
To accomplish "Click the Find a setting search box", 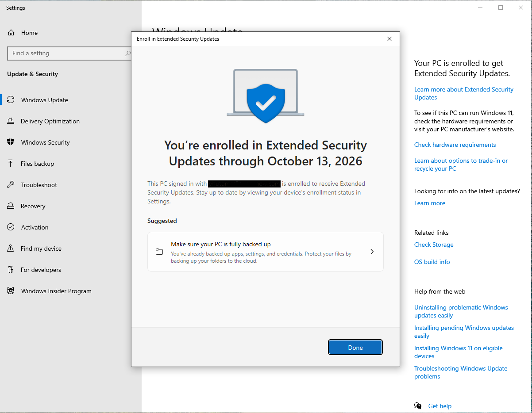I will pos(66,54).
